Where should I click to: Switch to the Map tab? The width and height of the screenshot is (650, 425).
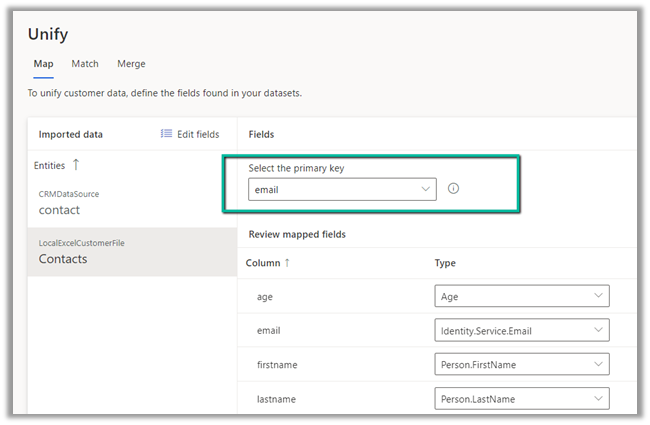tap(43, 64)
